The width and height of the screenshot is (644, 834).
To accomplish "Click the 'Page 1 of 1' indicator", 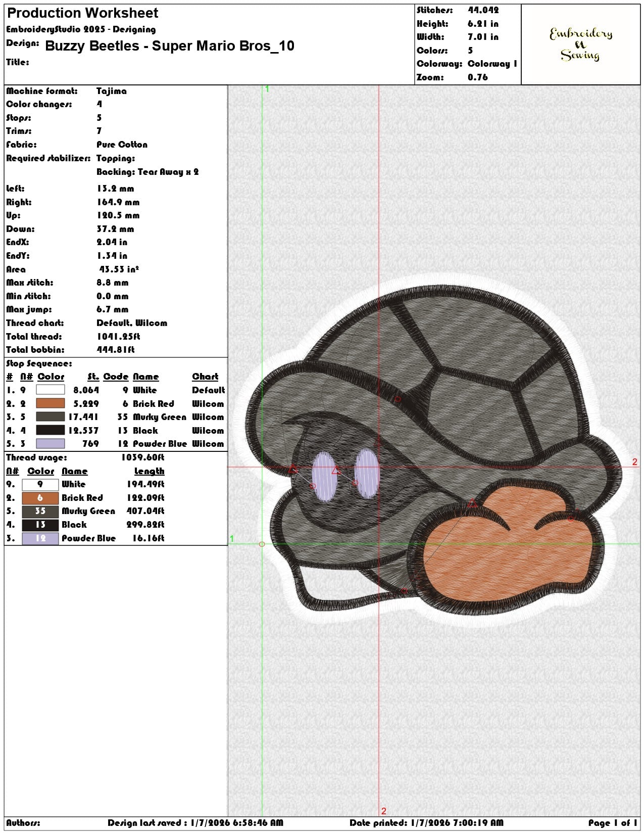I will click(613, 823).
